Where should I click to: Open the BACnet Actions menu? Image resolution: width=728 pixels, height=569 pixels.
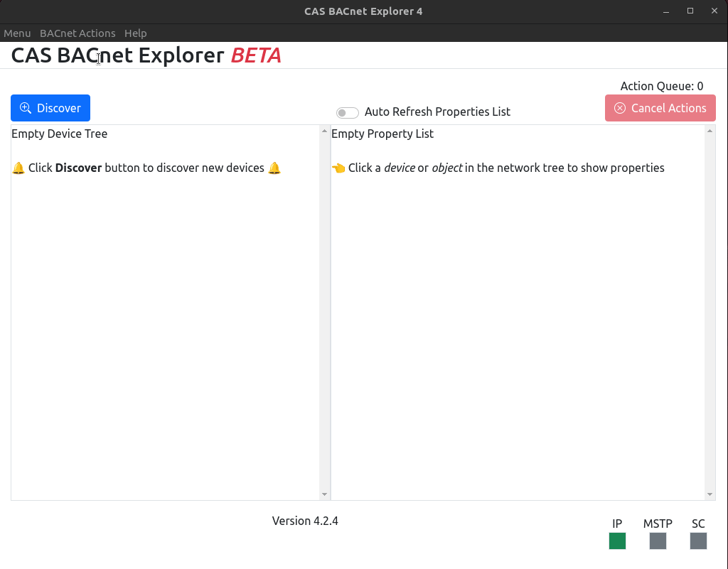click(77, 33)
